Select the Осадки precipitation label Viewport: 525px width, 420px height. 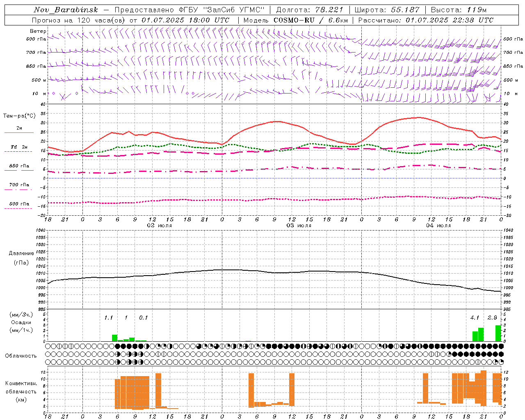21,322
